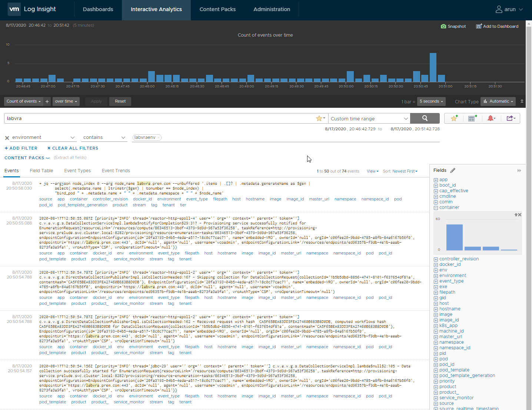
Task: Click the share/export query icon
Action: (511, 118)
